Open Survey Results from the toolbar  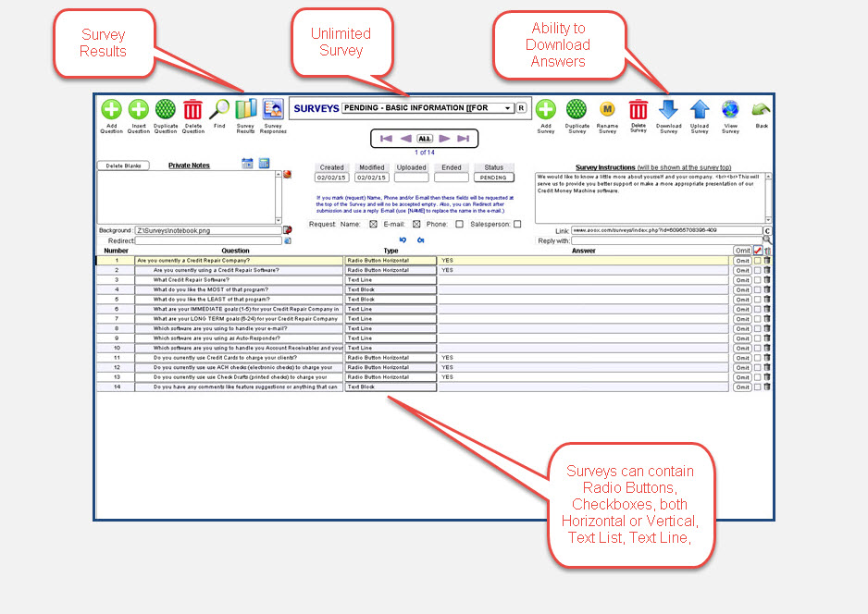(x=245, y=111)
